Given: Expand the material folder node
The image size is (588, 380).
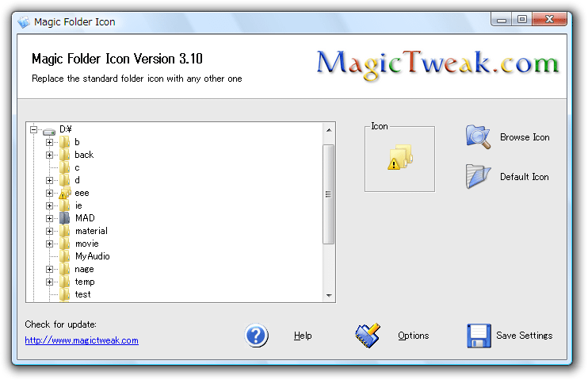Looking at the screenshot, I should tap(49, 231).
